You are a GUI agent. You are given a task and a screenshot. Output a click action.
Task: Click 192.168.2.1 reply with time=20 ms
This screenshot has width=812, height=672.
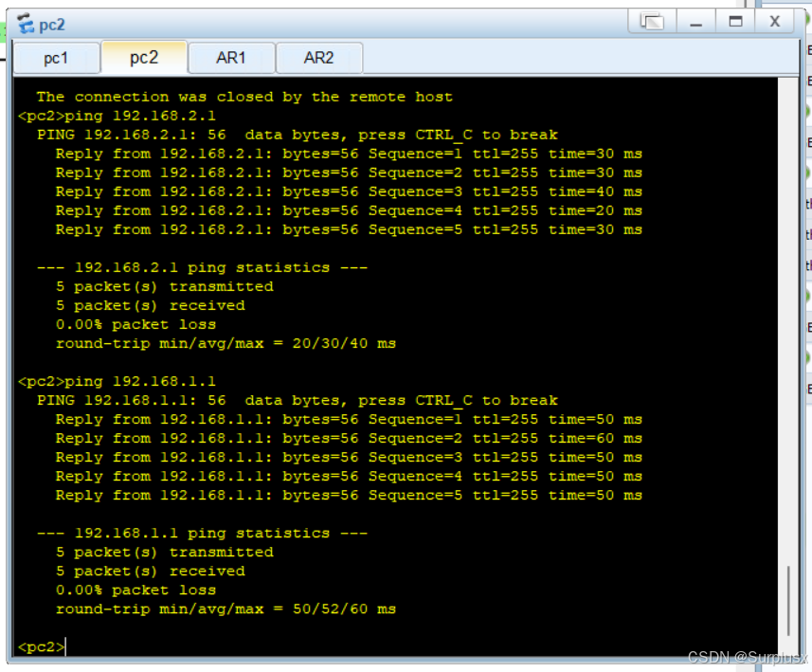coord(349,210)
